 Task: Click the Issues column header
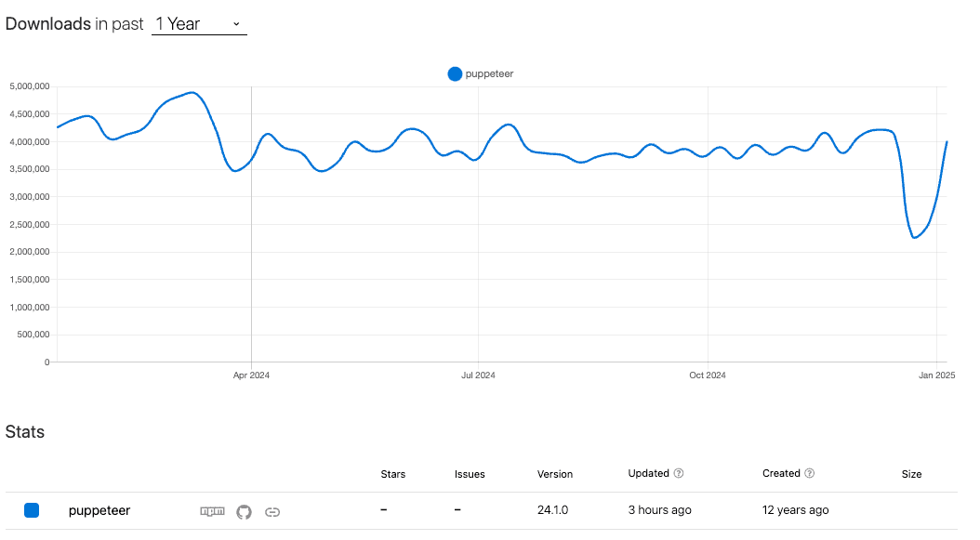470,474
